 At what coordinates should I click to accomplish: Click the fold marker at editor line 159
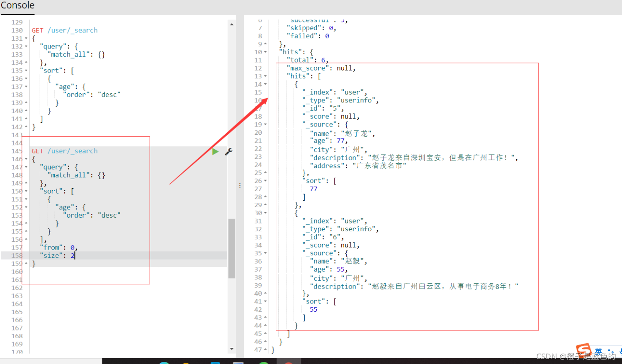(x=26, y=263)
